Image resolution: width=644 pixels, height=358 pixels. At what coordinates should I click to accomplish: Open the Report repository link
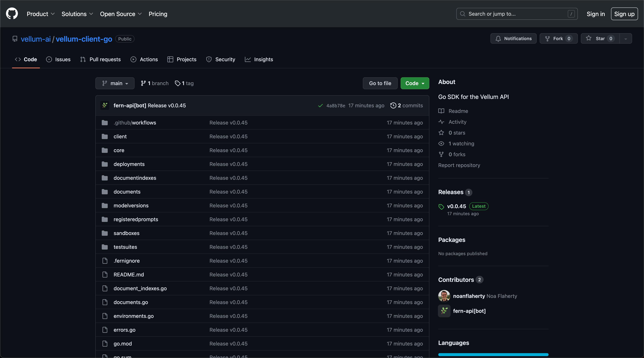[459, 165]
